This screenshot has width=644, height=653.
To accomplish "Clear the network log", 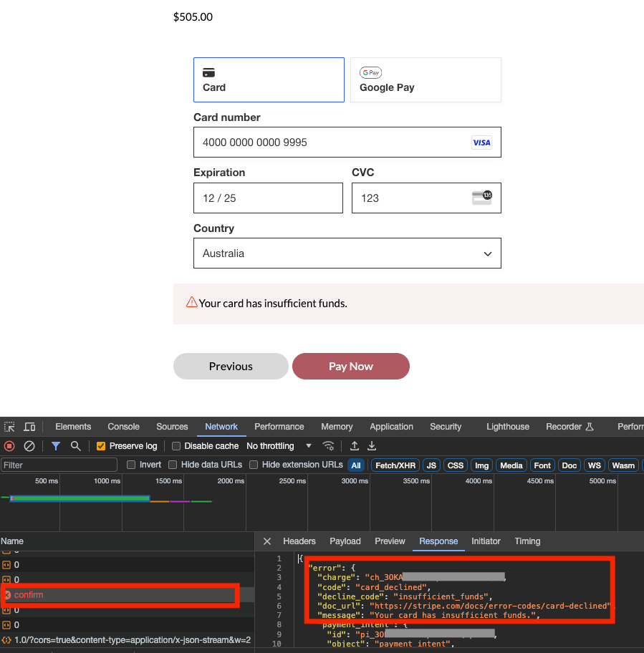I will pos(29,446).
